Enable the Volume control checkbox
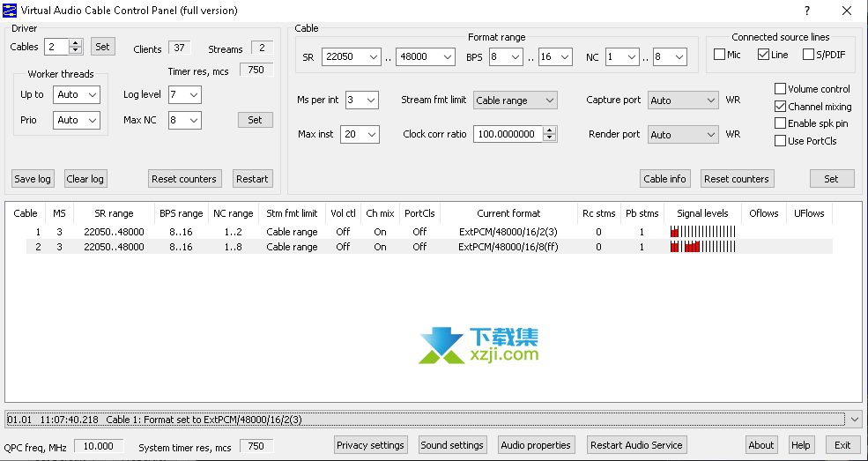 (x=780, y=88)
